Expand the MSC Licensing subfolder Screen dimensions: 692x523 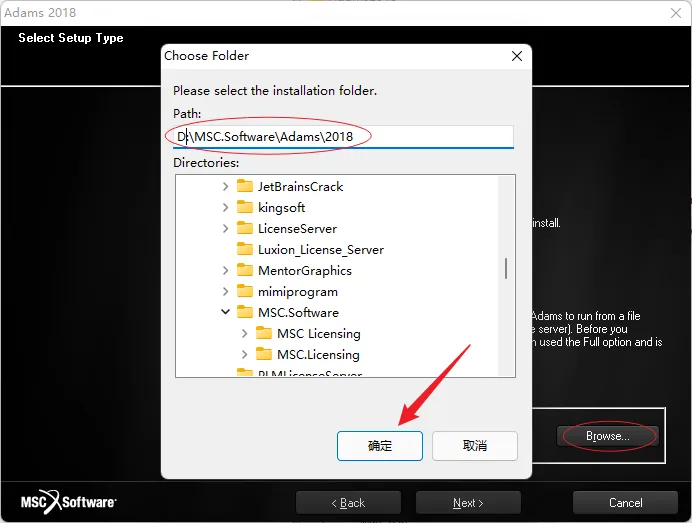point(244,333)
